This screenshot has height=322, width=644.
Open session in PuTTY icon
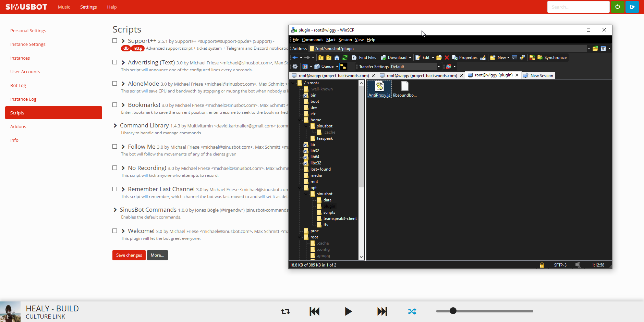pyautogui.click(x=522, y=58)
